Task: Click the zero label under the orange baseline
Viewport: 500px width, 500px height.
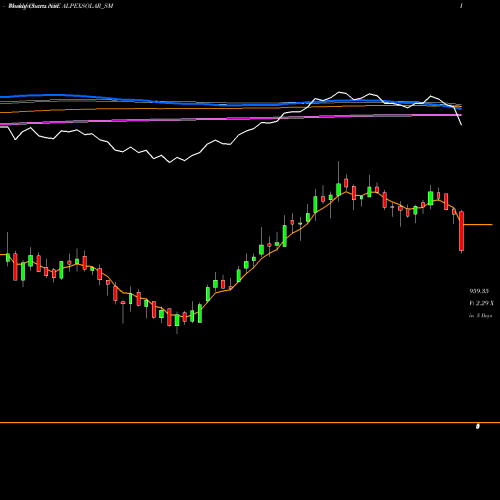Action: coord(478,426)
